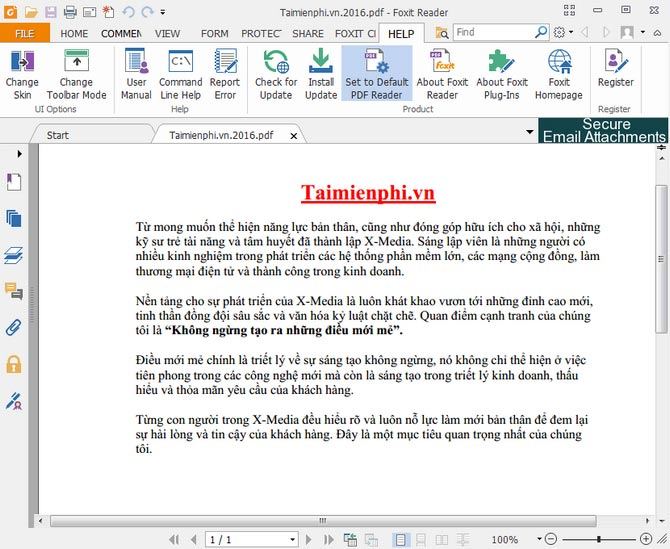This screenshot has height=549, width=670.
Task: Click the Report Error icon
Action: (225, 60)
